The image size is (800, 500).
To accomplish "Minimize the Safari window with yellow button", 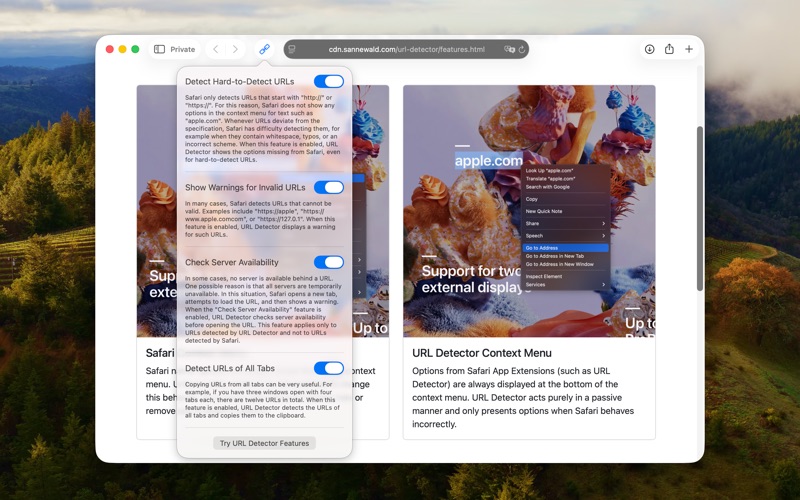I will 122,49.
